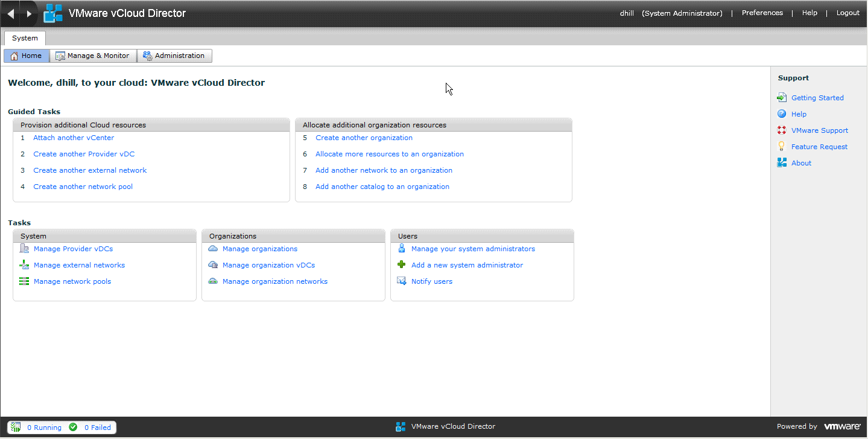Click Add another network to an organization
This screenshot has width=868, height=439.
pos(384,170)
